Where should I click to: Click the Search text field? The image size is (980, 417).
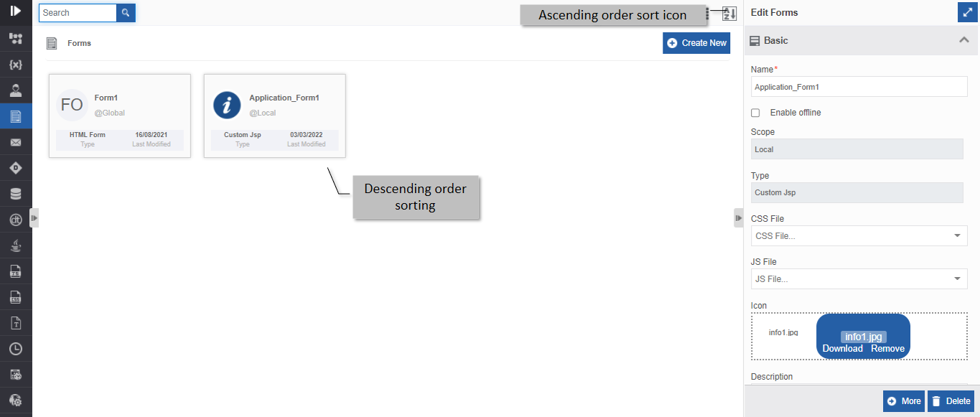point(78,13)
